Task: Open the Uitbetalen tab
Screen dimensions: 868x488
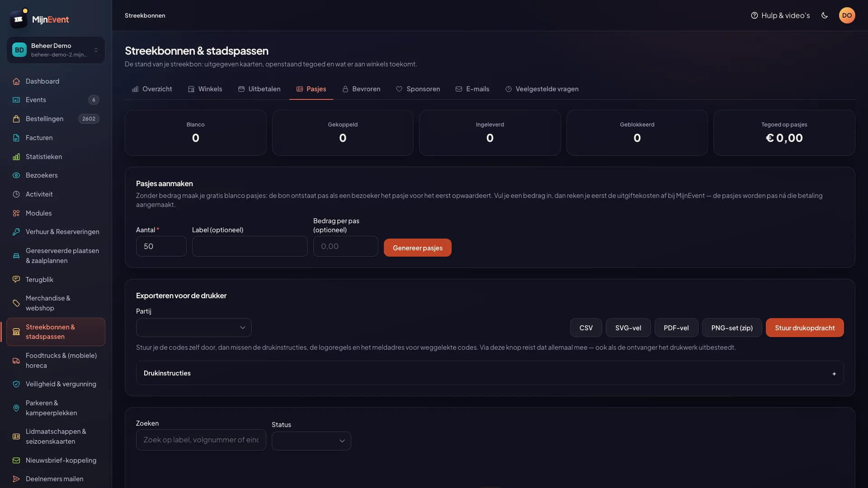Action: [259, 89]
